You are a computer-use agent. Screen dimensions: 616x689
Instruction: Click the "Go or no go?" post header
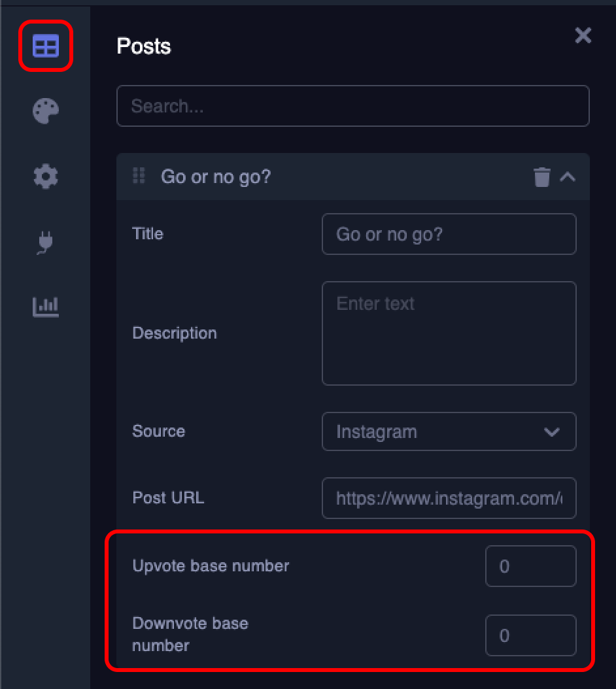click(x=327, y=176)
